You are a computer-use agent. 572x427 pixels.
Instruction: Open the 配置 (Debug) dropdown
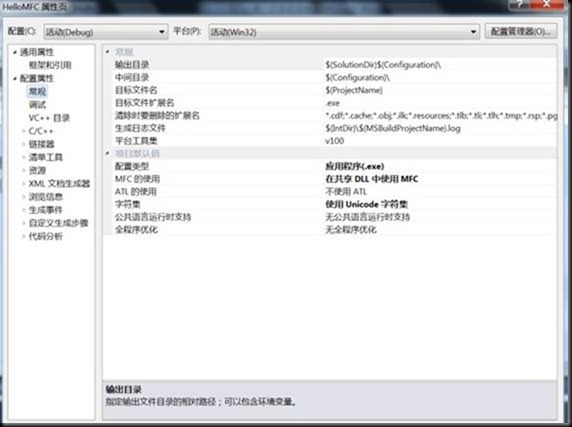coord(105,32)
